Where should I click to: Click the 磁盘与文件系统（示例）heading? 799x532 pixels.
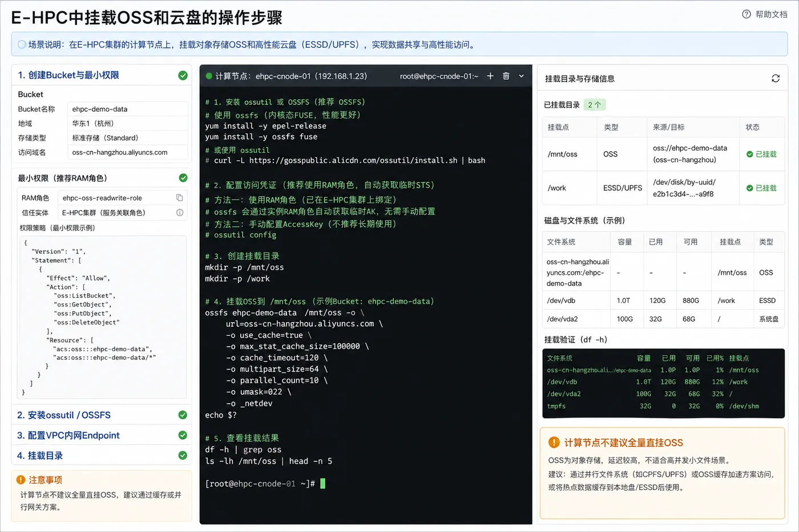(585, 220)
